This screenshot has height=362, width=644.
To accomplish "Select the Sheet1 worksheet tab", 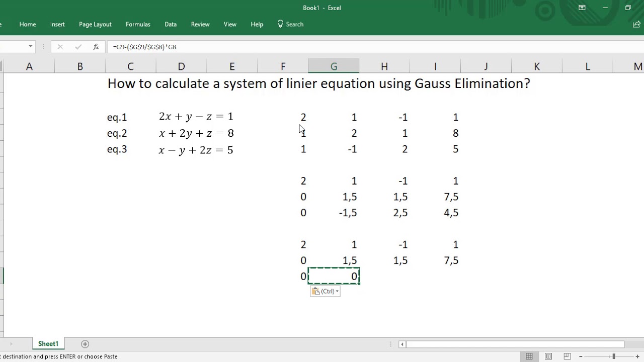I will [48, 344].
